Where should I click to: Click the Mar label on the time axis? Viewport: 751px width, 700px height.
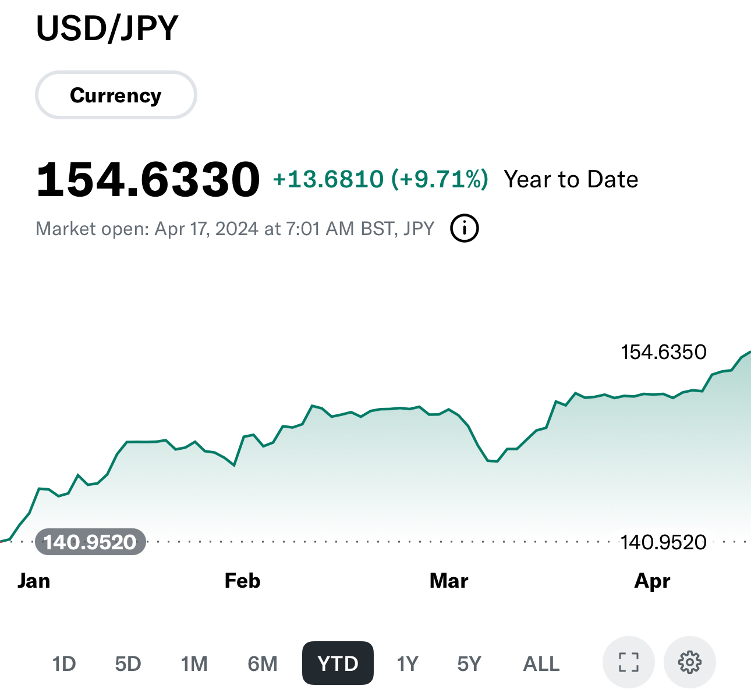pos(449,581)
